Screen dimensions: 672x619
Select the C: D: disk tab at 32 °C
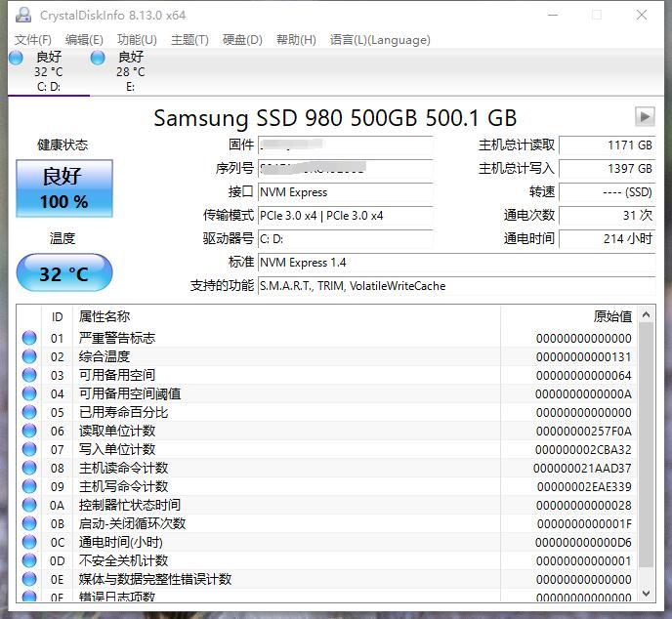49,71
